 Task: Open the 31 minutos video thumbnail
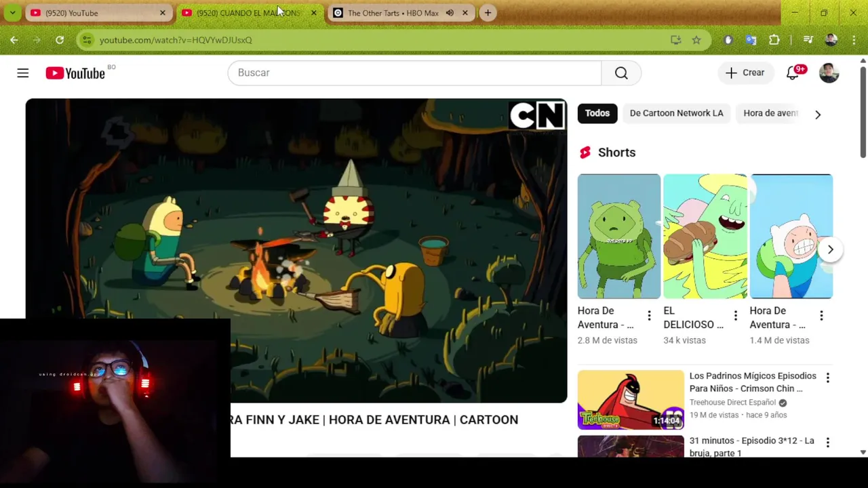(x=631, y=446)
